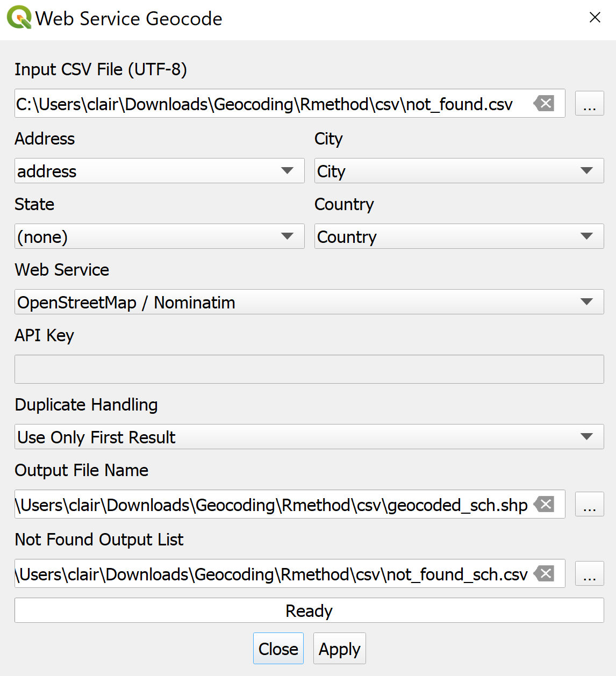Open Web Service dropdown showing OpenStreetMap / Nominatim
The image size is (616, 676).
[309, 302]
